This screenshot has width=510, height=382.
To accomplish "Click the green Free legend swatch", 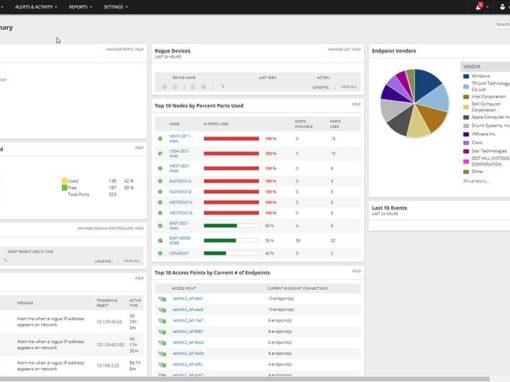I will [x=64, y=188].
